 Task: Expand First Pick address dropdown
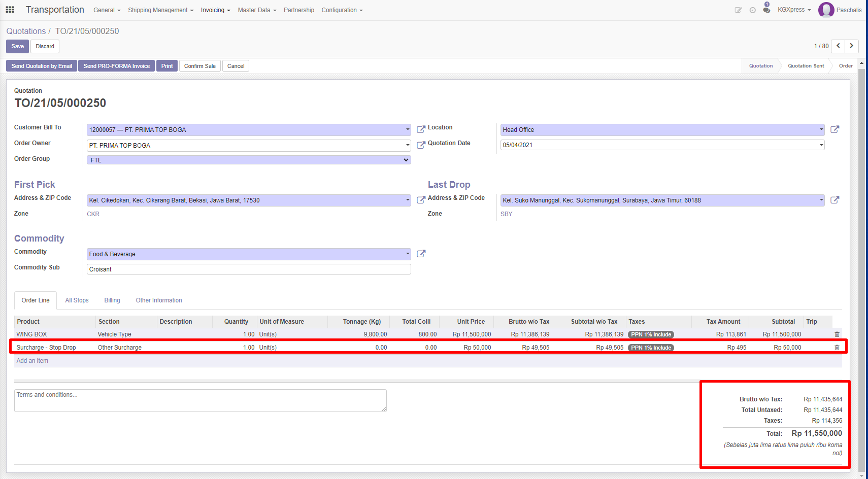(407, 200)
